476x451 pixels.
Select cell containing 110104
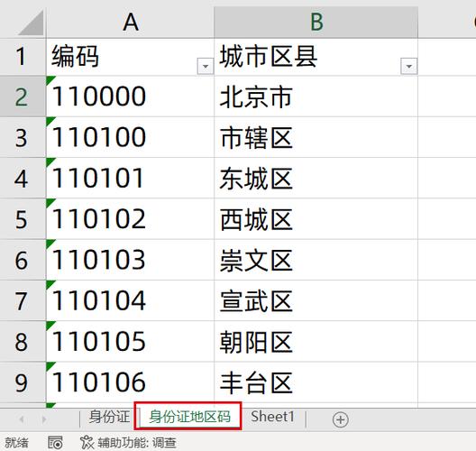(130, 300)
